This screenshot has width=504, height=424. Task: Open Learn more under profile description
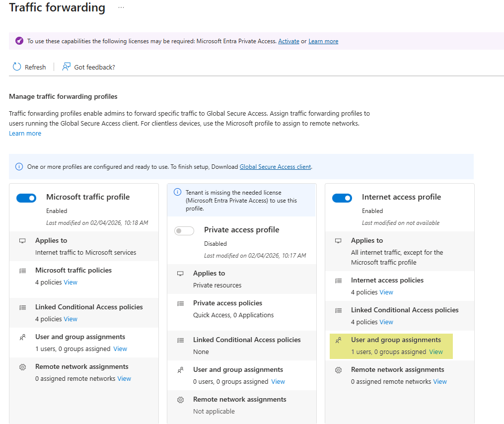tap(25, 134)
